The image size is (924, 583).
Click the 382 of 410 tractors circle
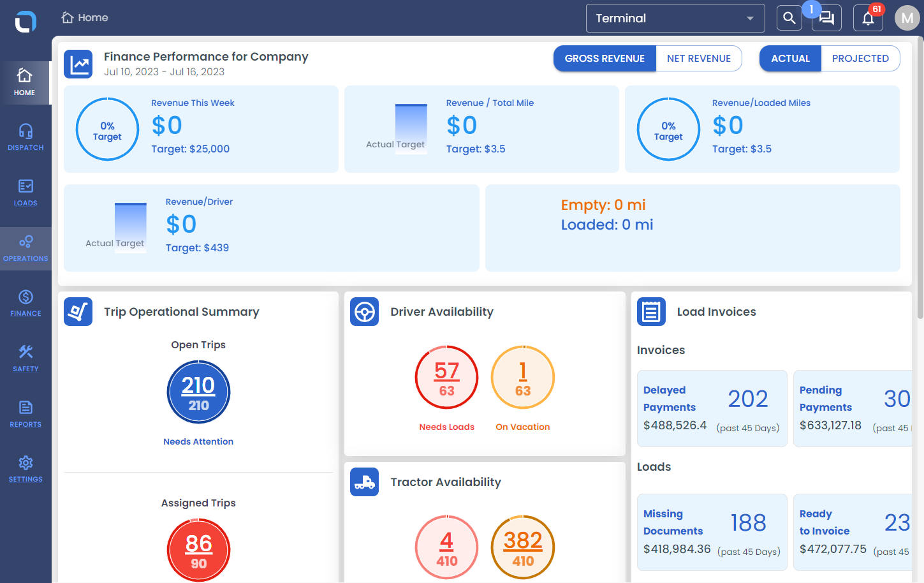[x=523, y=547]
